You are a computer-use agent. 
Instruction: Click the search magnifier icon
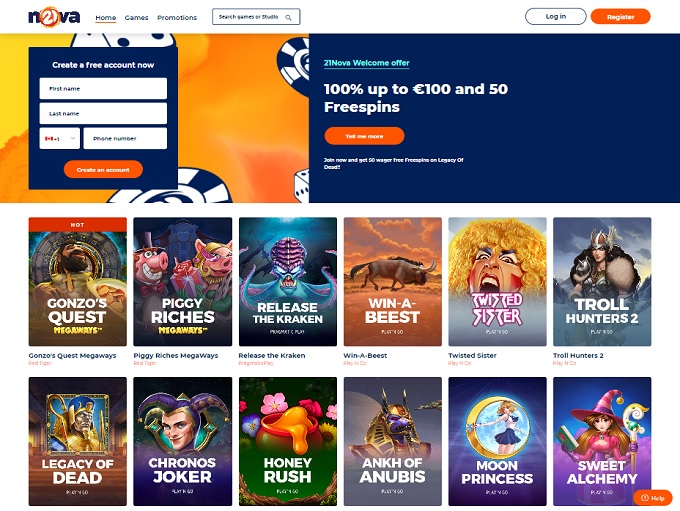tap(288, 17)
